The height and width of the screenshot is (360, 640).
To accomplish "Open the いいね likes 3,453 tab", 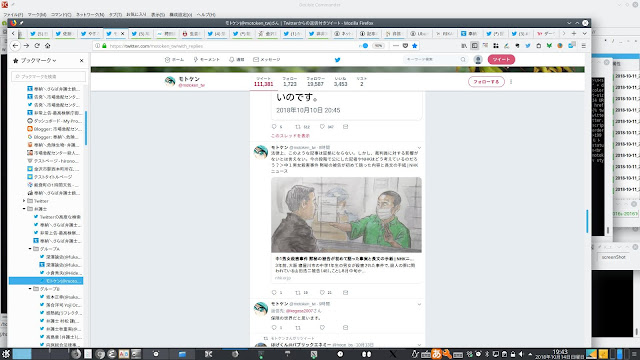I will click(x=340, y=81).
